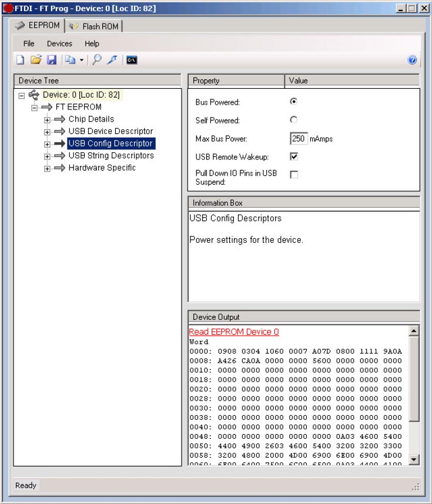Toggle the USB Remote Wakeup checkbox
This screenshot has height=504, width=432.
(294, 156)
